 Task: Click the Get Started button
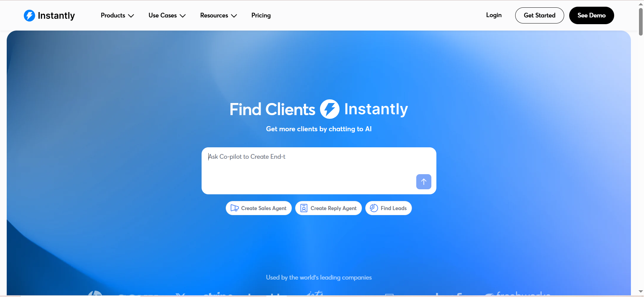539,15
